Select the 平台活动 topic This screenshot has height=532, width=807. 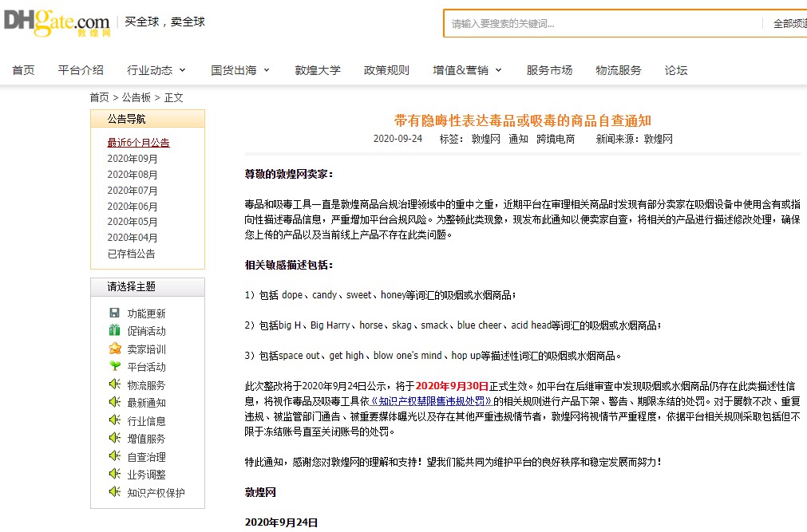147,367
